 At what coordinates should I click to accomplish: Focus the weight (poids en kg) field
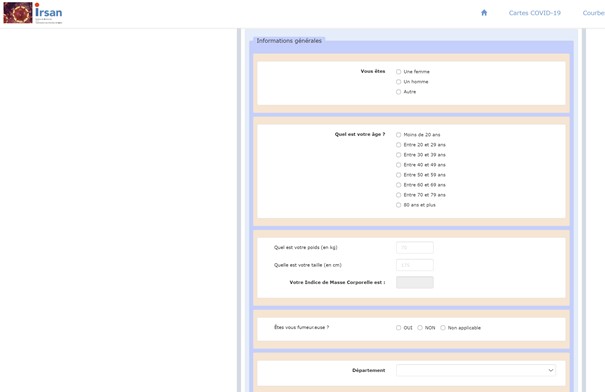[415, 247]
